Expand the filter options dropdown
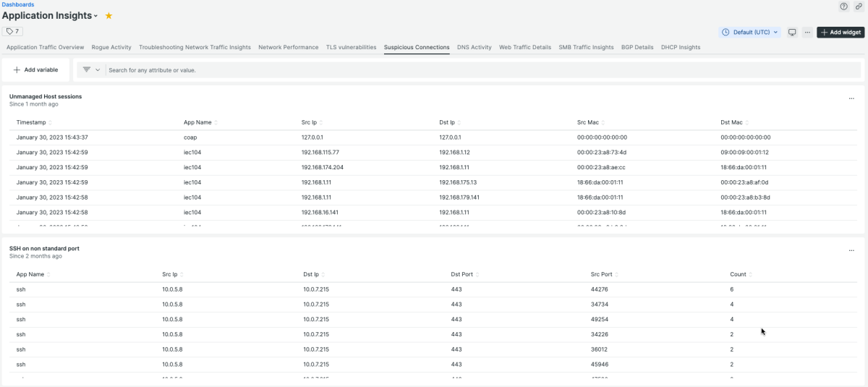The width and height of the screenshot is (868, 387). [x=90, y=70]
